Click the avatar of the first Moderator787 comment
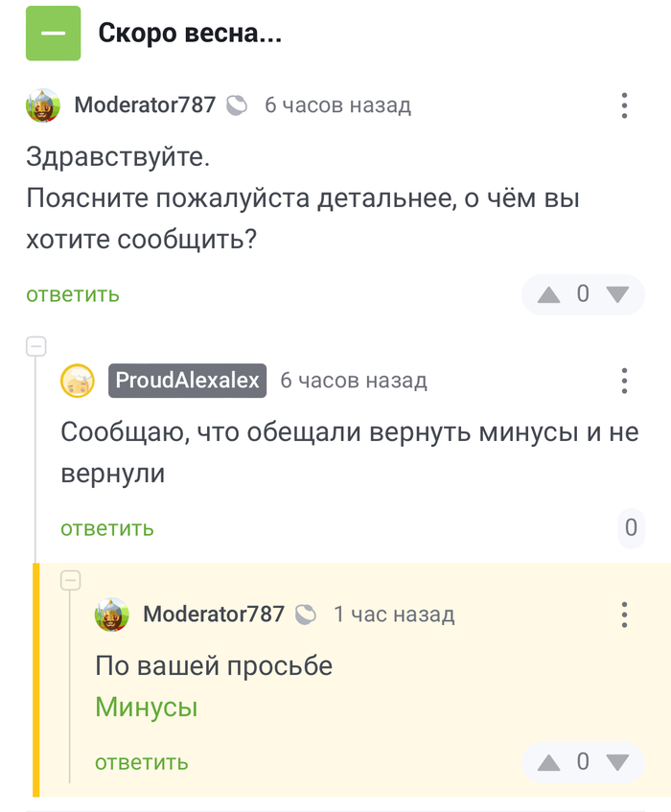Viewport: 671px width, 812px height. click(43, 105)
